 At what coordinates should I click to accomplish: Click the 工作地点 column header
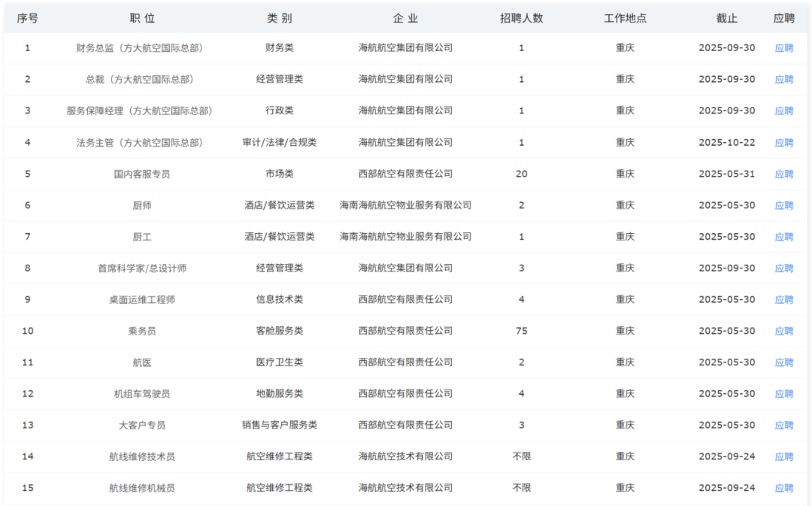[x=625, y=18]
